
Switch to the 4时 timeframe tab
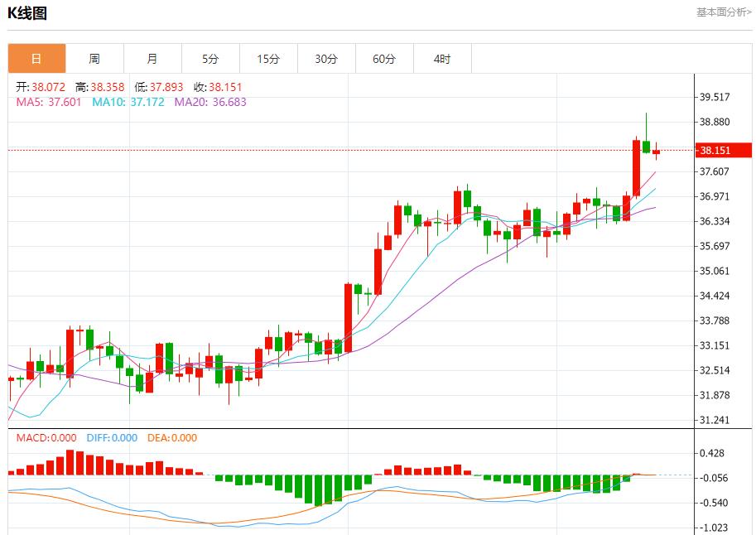click(442, 59)
